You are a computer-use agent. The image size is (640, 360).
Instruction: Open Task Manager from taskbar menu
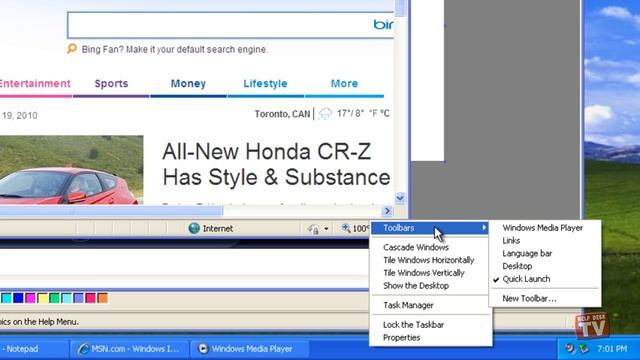408,305
